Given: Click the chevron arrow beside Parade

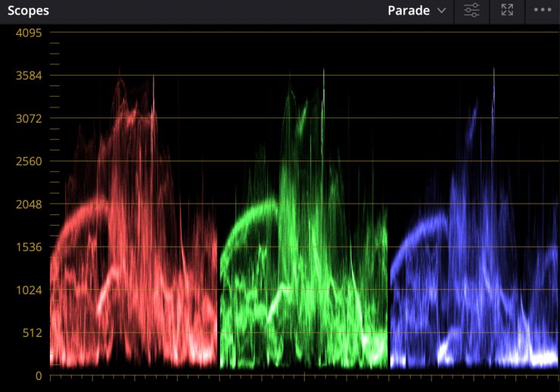Looking at the screenshot, I should (442, 11).
